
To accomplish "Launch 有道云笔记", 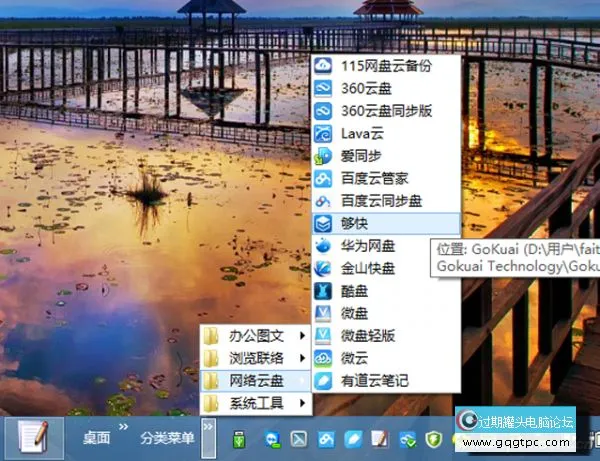I will click(x=386, y=381).
